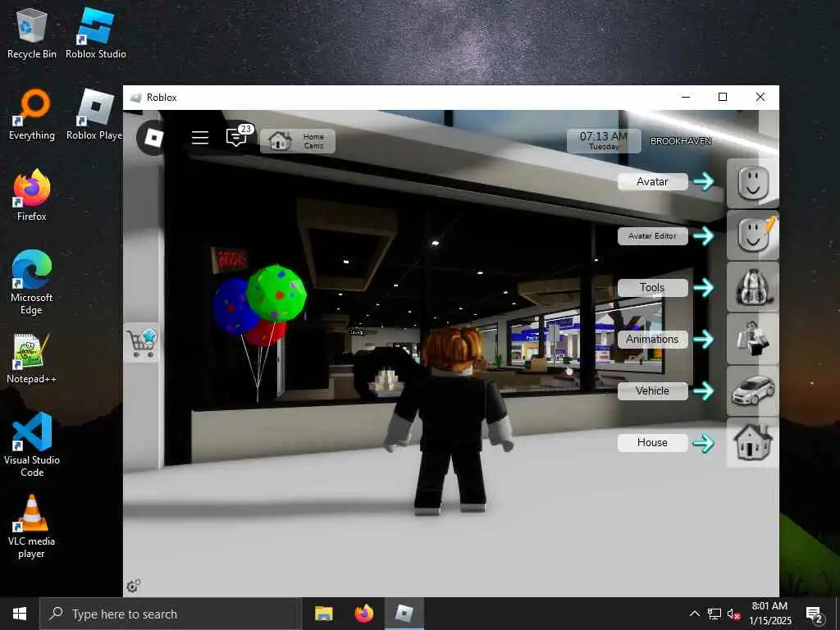Click the House label button
The height and width of the screenshot is (630, 840).
(x=652, y=442)
